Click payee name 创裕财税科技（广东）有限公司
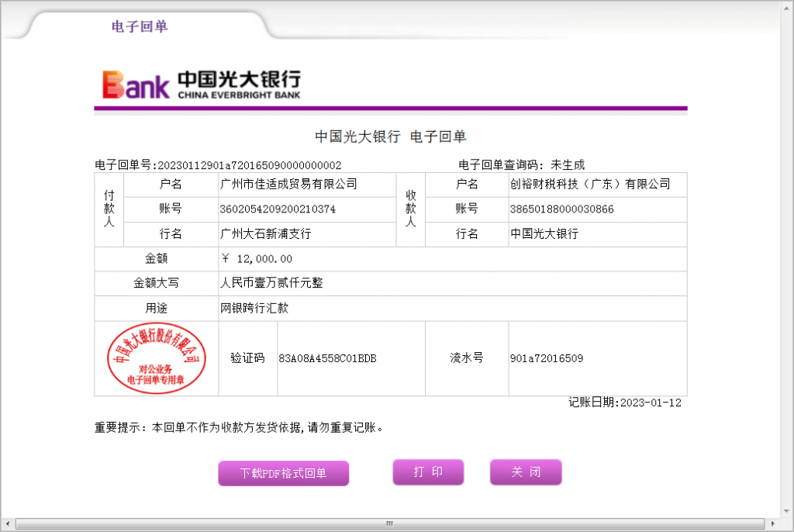The width and height of the screenshot is (794, 532). pos(590,184)
